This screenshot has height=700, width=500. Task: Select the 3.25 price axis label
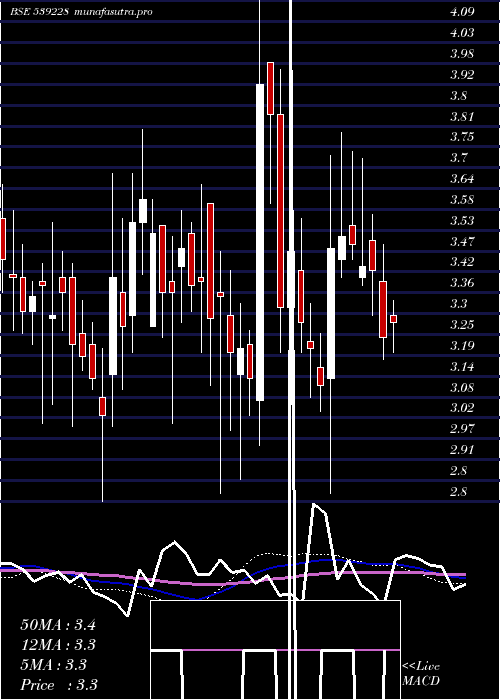pyautogui.click(x=462, y=325)
